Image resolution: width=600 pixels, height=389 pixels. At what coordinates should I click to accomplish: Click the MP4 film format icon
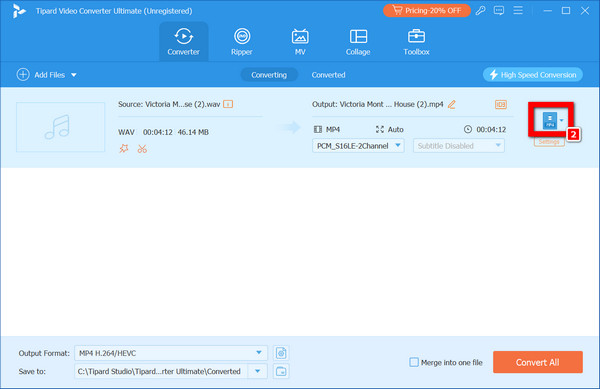pos(318,129)
